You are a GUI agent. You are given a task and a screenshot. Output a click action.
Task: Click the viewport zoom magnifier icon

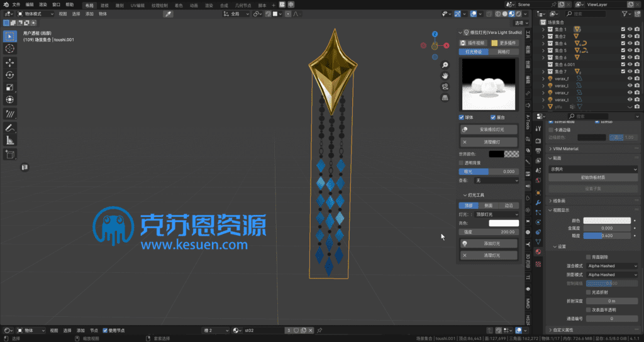[x=445, y=65]
